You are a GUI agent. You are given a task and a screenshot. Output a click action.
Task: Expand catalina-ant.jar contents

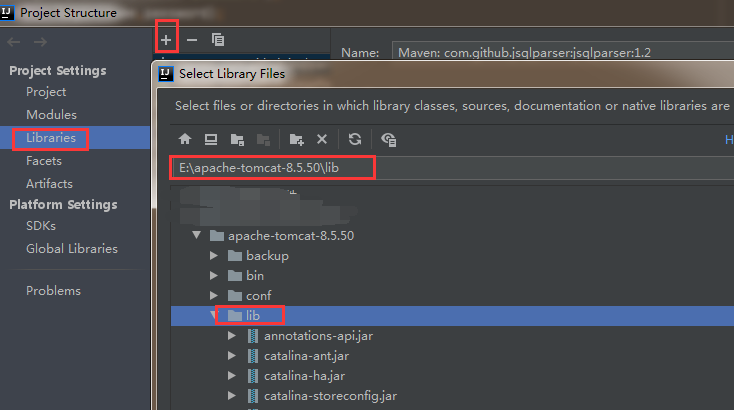[x=232, y=356]
